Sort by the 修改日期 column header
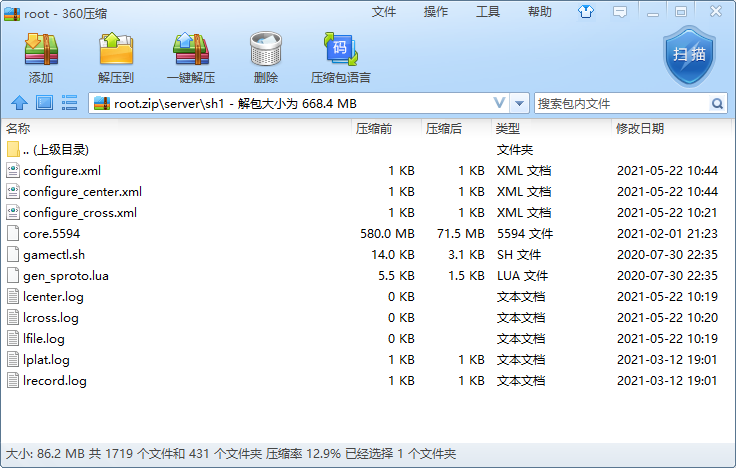The image size is (736, 468). [x=640, y=129]
